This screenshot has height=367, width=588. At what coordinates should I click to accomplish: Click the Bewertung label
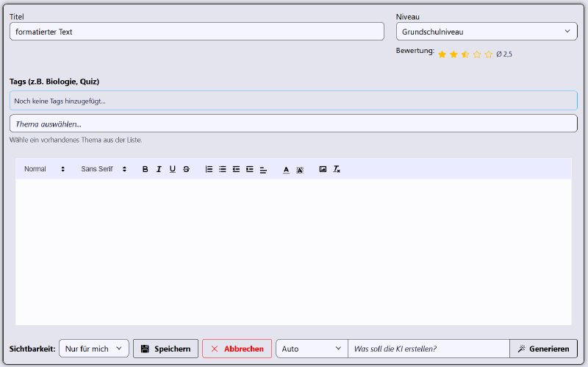tap(415, 51)
